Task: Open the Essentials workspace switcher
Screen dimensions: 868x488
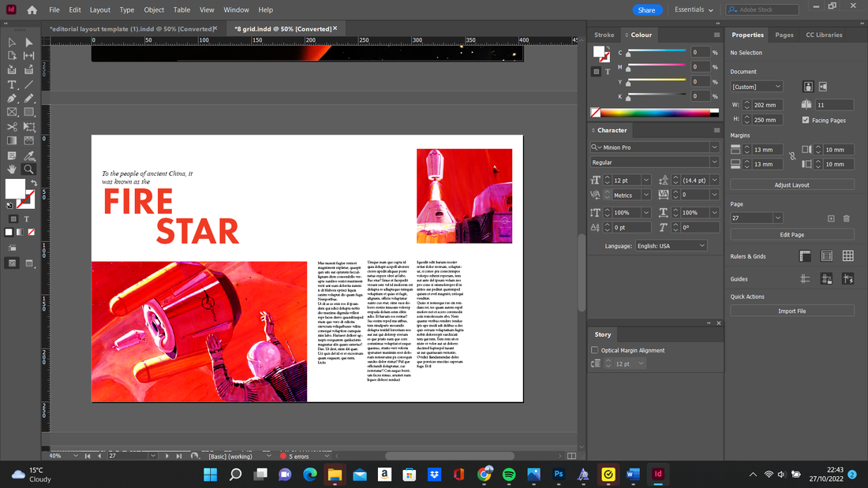Action: pyautogui.click(x=694, y=10)
